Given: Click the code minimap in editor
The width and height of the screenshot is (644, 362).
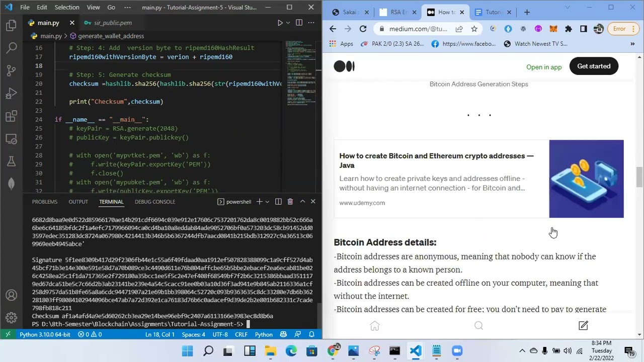Looking at the screenshot, I should [x=300, y=73].
